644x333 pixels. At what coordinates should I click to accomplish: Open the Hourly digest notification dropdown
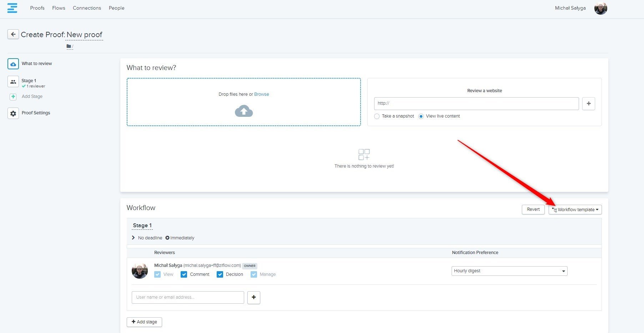coord(509,271)
